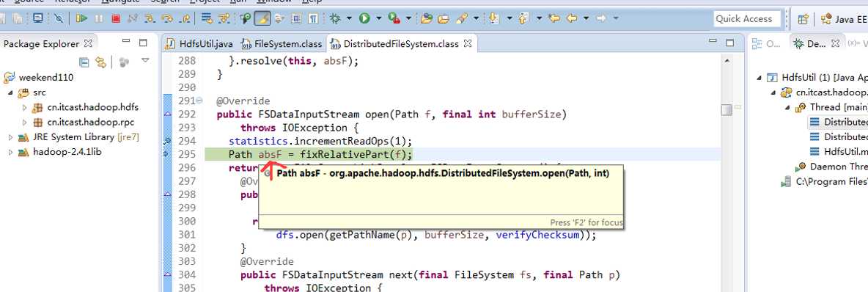868x292 pixels.
Task: Click the Step Over debug icon
Action: pyautogui.click(x=166, y=18)
